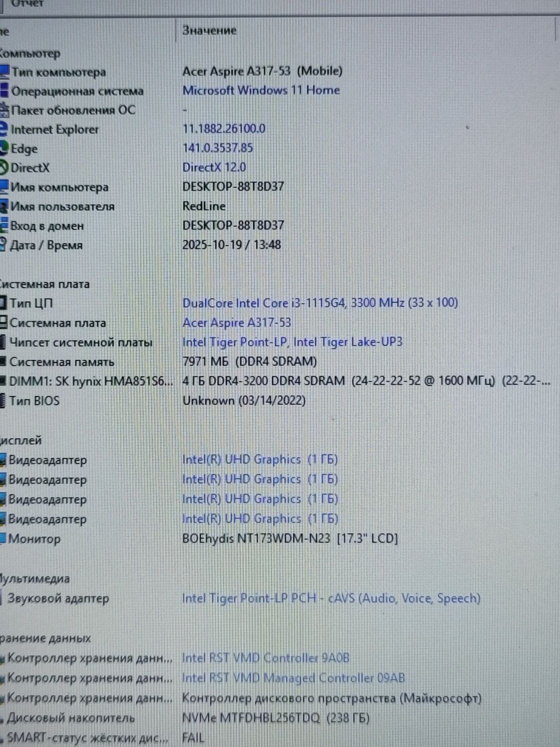Click the DirectX Xbox-style icon
The width and height of the screenshot is (560, 747).
pos(4,168)
